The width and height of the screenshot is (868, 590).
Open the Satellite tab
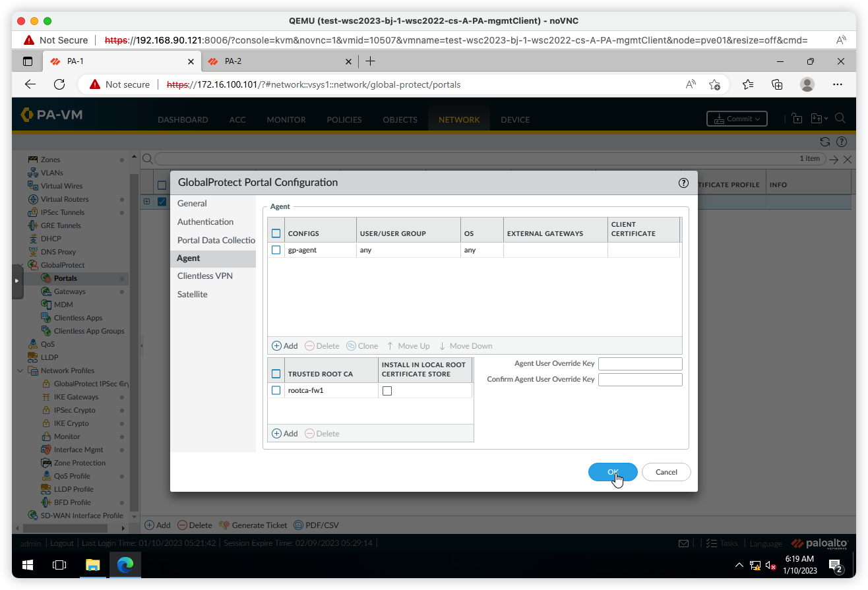point(193,295)
